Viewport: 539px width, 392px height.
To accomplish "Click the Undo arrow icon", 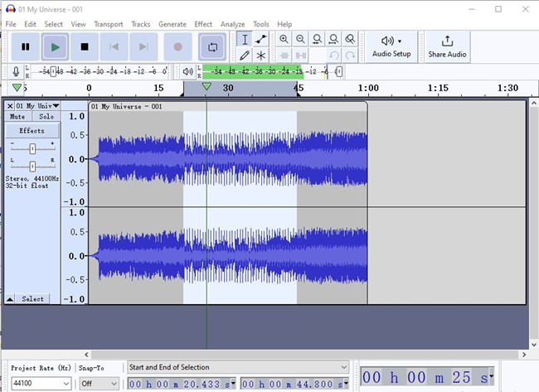I will click(333, 55).
